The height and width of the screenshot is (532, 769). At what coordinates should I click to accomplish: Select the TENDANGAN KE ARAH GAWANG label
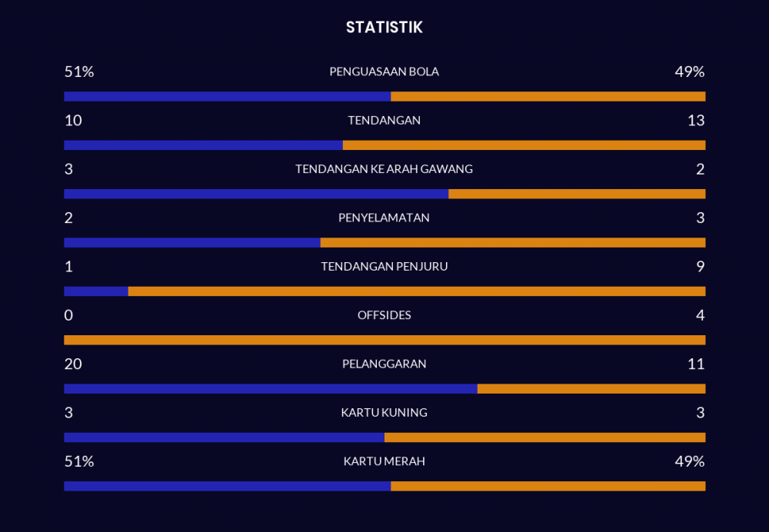click(x=384, y=169)
